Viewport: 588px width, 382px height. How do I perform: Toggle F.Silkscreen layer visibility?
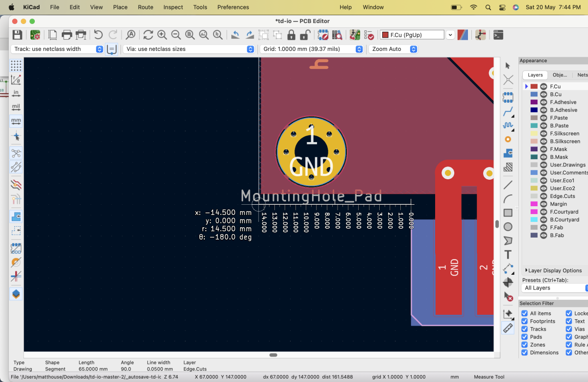[543, 134]
